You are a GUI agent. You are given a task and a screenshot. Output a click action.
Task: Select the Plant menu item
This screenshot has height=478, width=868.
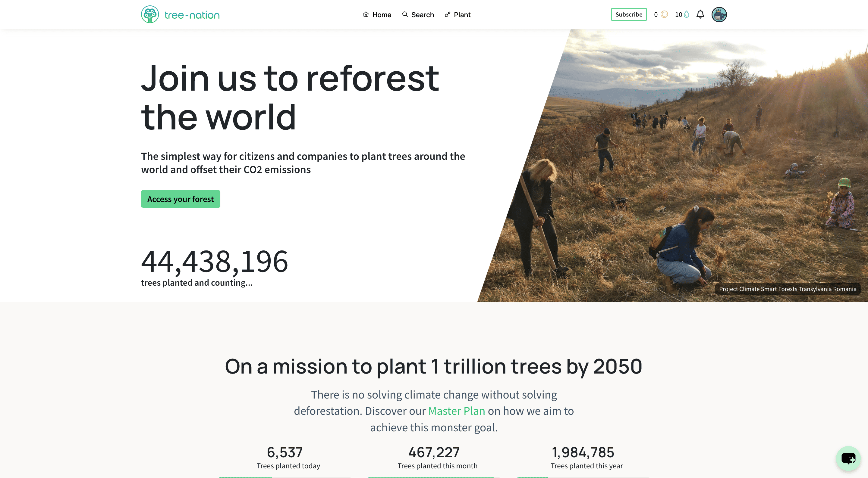pyautogui.click(x=462, y=15)
